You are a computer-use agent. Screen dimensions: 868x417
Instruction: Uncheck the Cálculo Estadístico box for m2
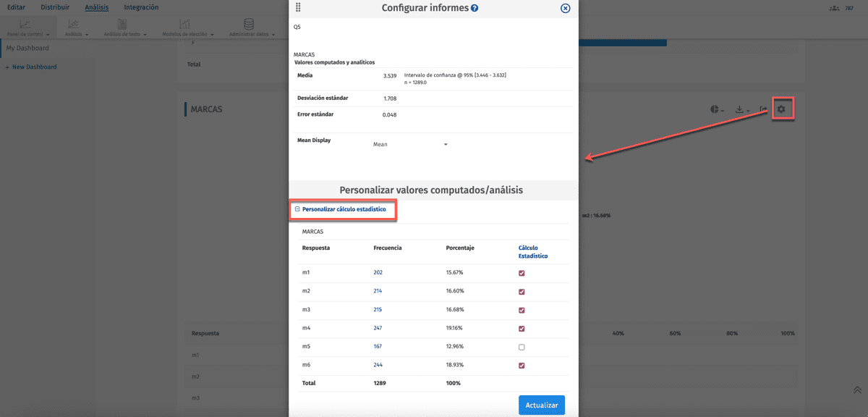click(522, 292)
